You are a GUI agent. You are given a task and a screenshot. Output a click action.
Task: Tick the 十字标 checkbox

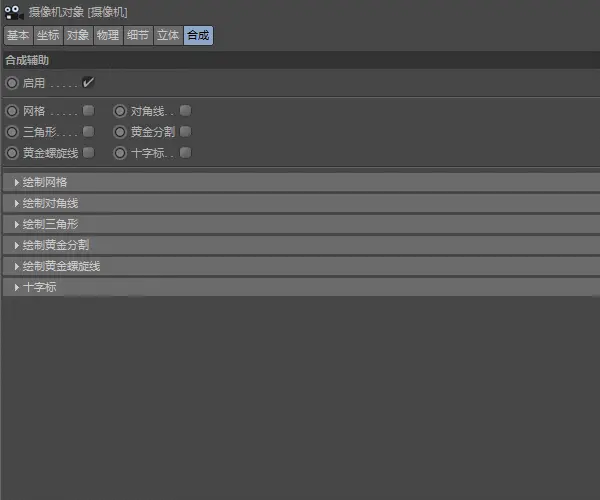pos(186,153)
